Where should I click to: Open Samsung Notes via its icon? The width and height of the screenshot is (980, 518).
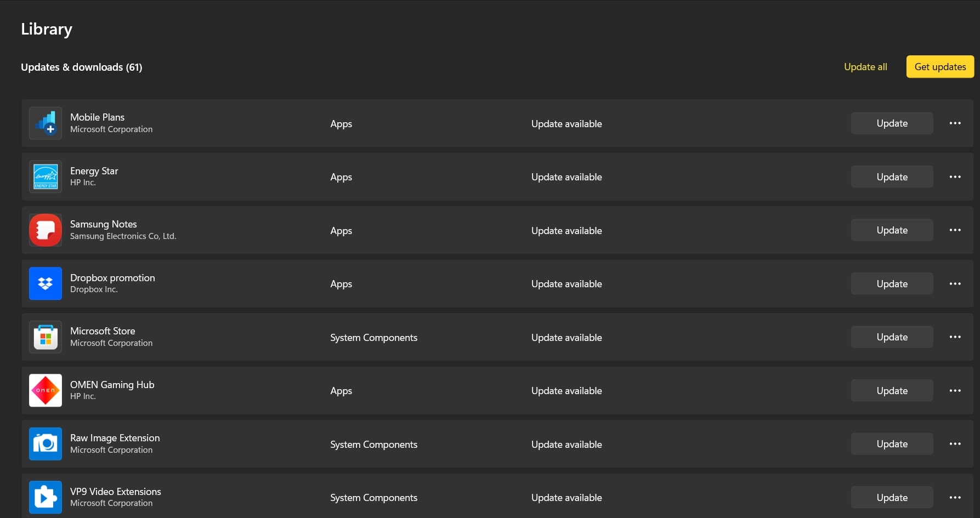point(46,230)
